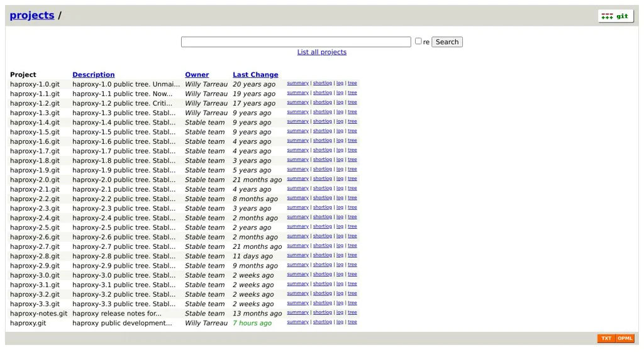This screenshot has height=362, width=644.
Task: Click description 'haproxy-1.2 public tree. Criti...'
Action: point(122,103)
